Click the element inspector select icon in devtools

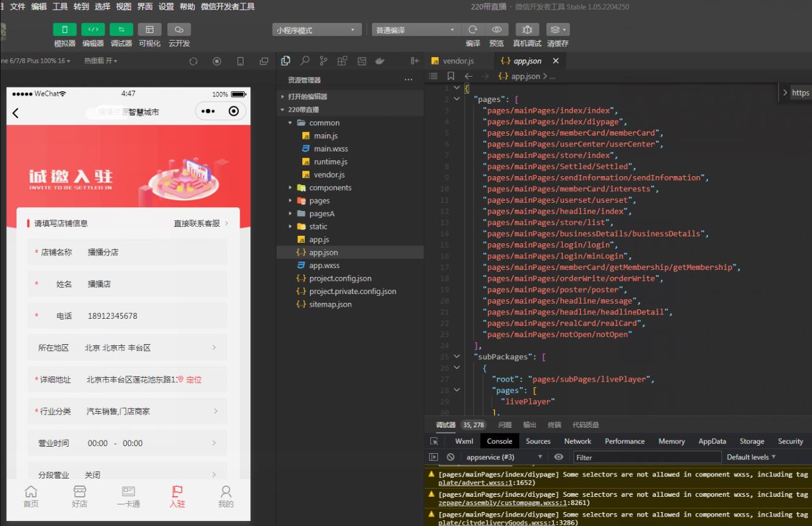[434, 441]
